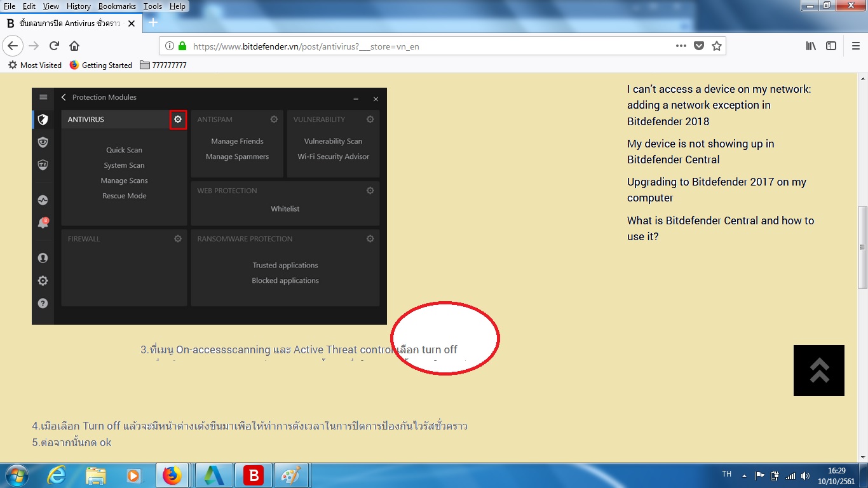Screen dimensions: 868x488
Task: Click the question mark help icon in the screenshot
Action: (43, 304)
